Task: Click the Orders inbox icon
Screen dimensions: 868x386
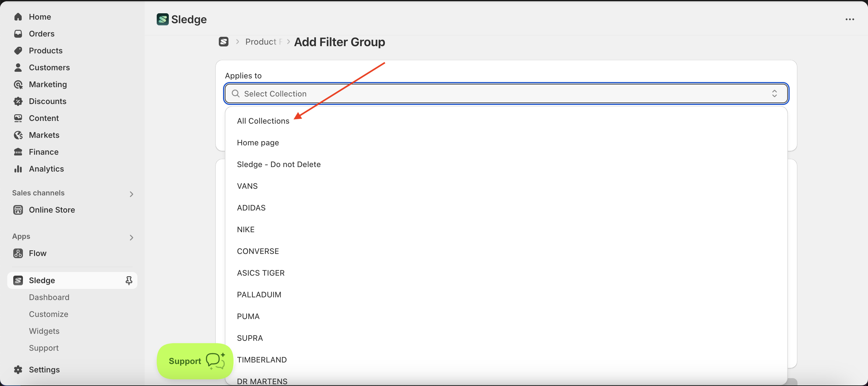Action: pyautogui.click(x=18, y=34)
